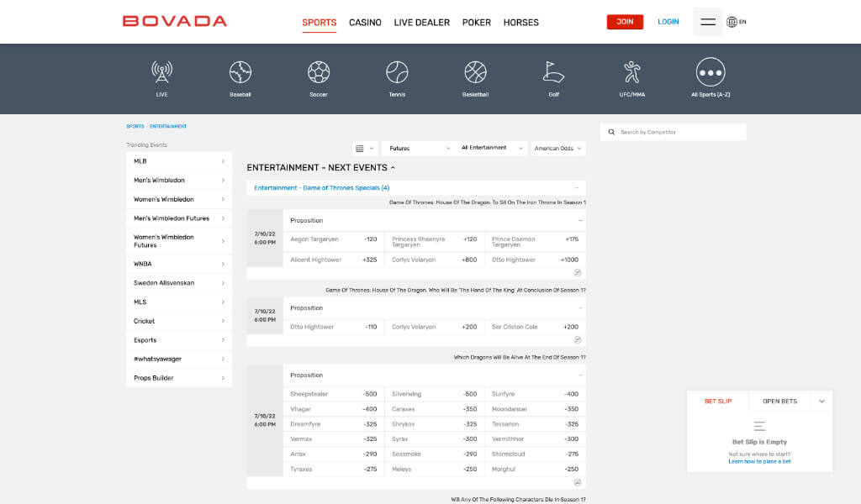
Task: Collapse the Bet Slip panel chevron
Action: 821,402
